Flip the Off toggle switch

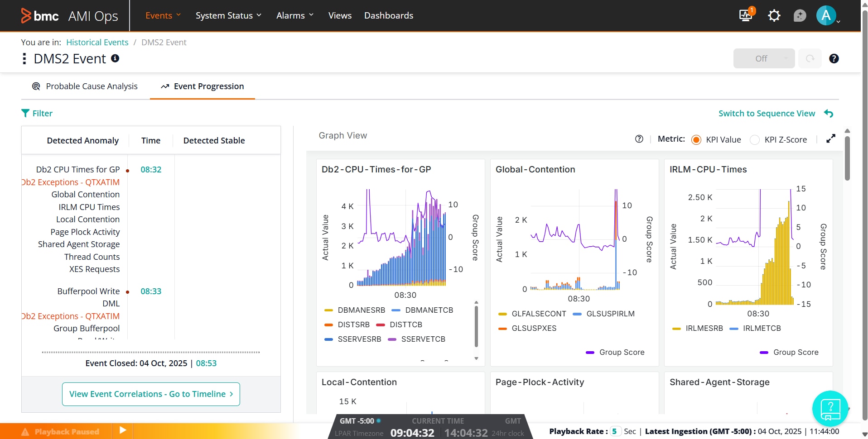coord(763,58)
